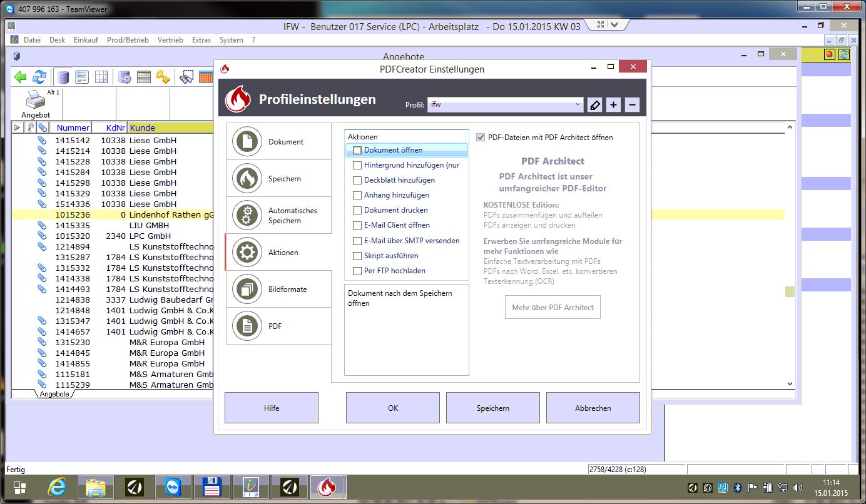This screenshot has width=866, height=504.
Task: Click the rename profile pencil icon
Action: [x=595, y=105]
